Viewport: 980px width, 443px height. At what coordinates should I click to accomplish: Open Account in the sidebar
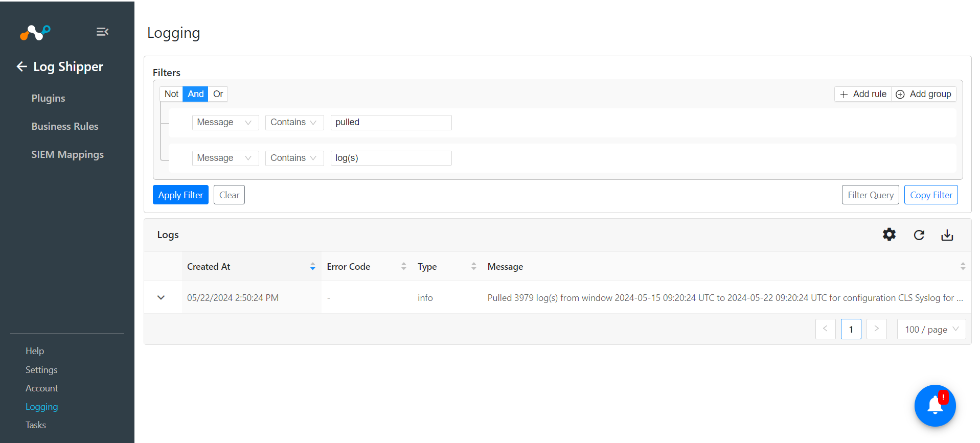[42, 388]
